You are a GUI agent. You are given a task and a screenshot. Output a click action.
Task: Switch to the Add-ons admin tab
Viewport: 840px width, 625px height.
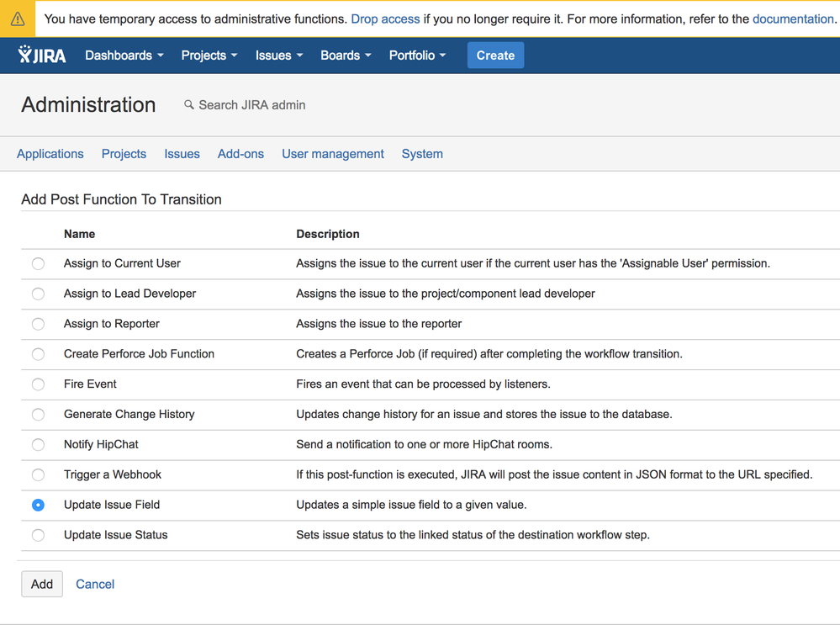coord(240,154)
